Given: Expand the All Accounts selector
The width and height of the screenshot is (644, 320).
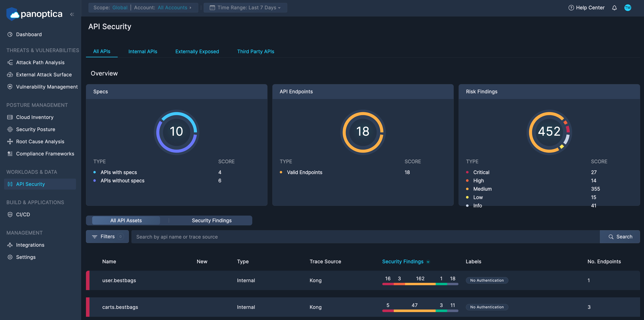Looking at the screenshot, I should coord(174,7).
